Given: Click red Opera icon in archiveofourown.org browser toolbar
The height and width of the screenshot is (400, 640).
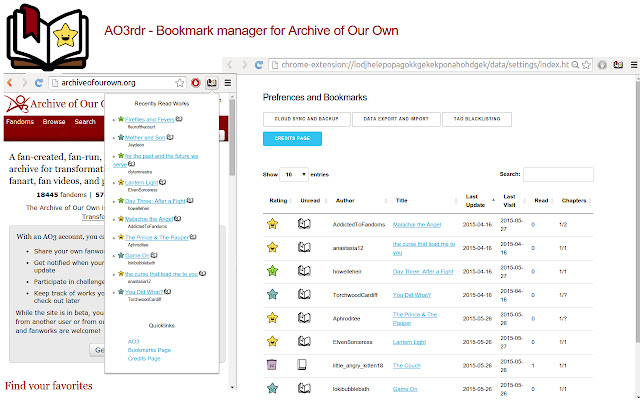Looking at the screenshot, I should (196, 83).
